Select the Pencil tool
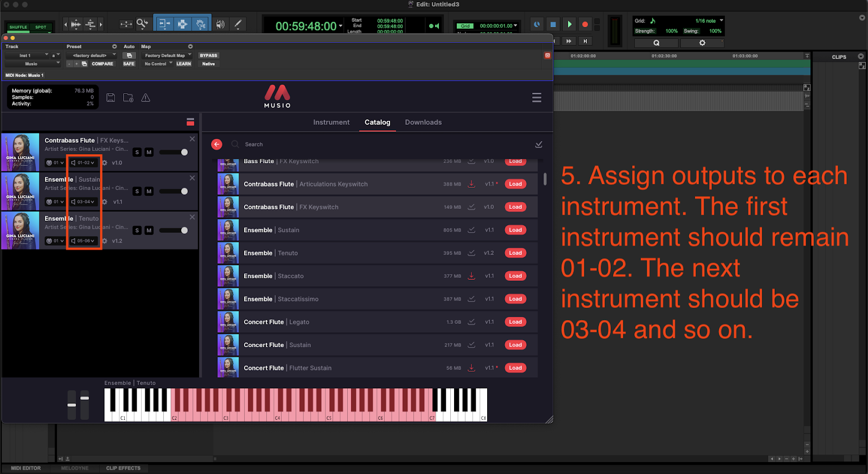868x474 pixels. point(238,24)
